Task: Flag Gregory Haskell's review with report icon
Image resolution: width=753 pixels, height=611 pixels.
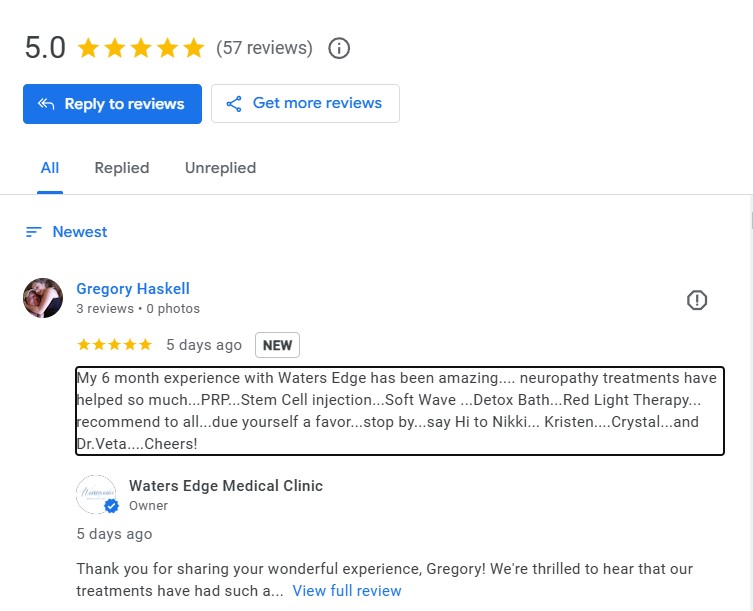Action: click(x=696, y=300)
